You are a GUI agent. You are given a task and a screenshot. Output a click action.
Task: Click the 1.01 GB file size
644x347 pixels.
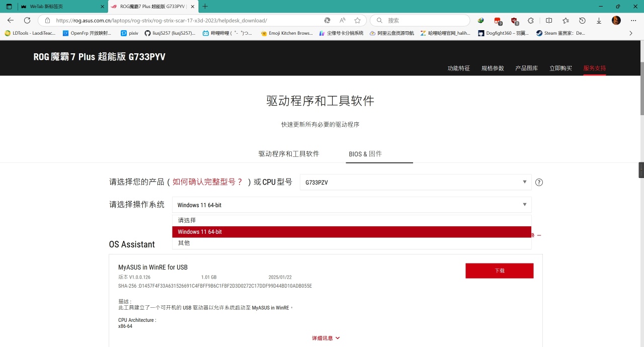pyautogui.click(x=209, y=277)
